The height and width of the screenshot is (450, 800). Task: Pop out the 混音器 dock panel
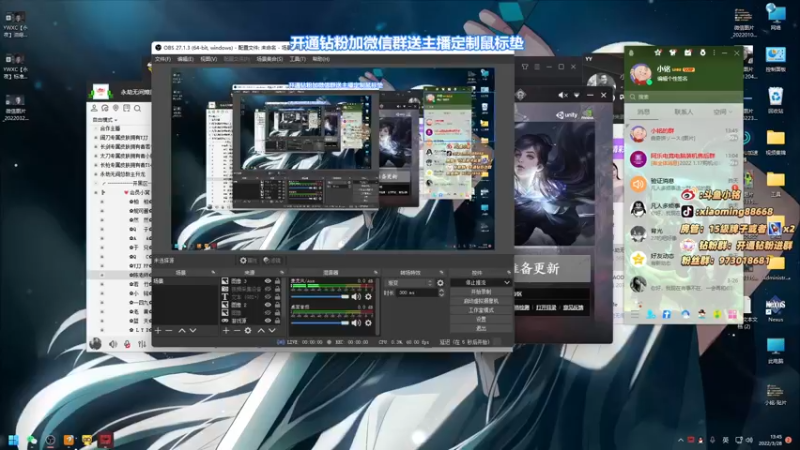(376, 272)
